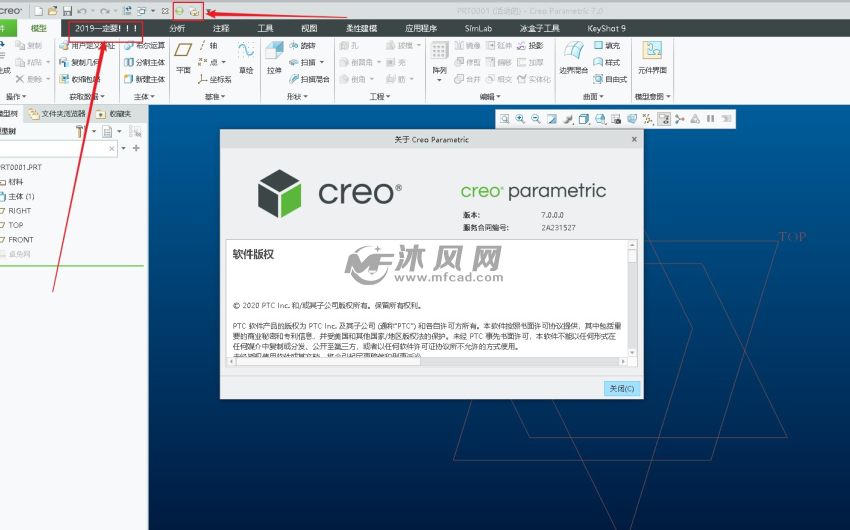This screenshot has width=850, height=530.
Task: Switch to 文件夹浏览器 navigator tab
Action: (x=57, y=114)
